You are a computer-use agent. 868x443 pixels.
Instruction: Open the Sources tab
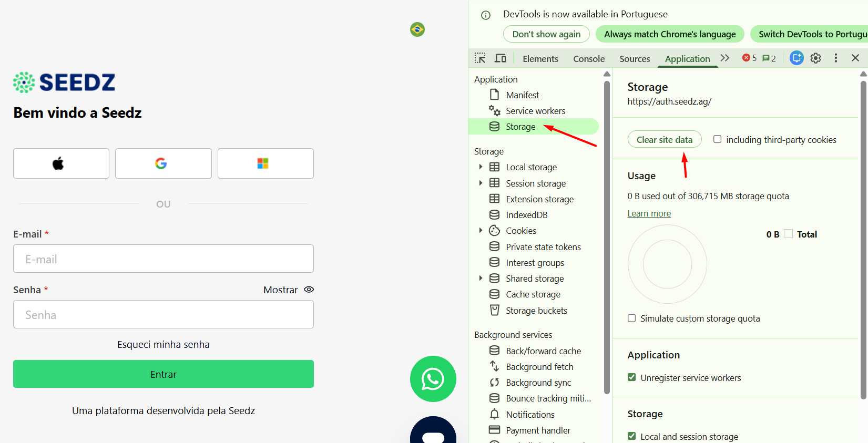(634, 59)
